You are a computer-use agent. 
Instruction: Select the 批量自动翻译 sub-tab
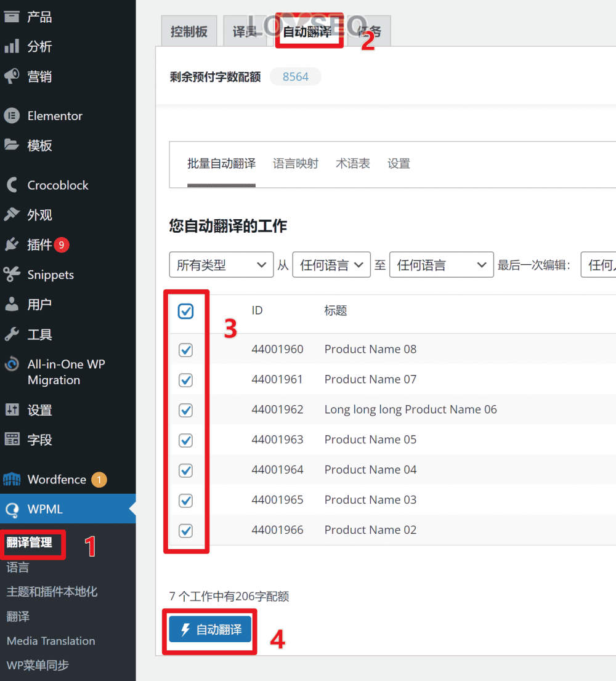[x=221, y=164]
